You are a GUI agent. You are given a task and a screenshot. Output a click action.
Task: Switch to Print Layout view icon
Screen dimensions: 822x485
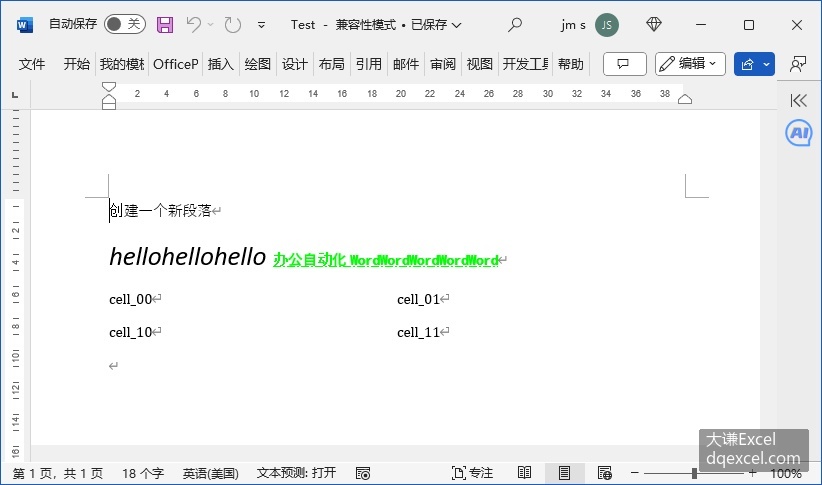[564, 473]
